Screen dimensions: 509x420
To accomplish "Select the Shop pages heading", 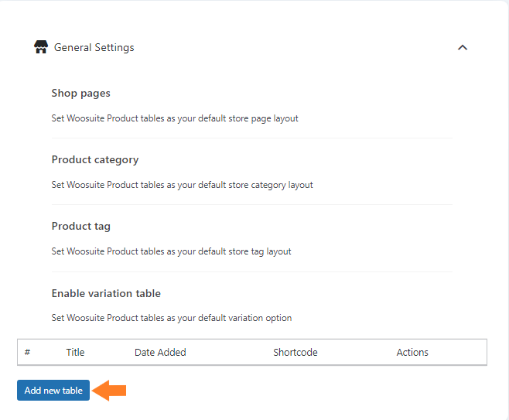I will (80, 94).
